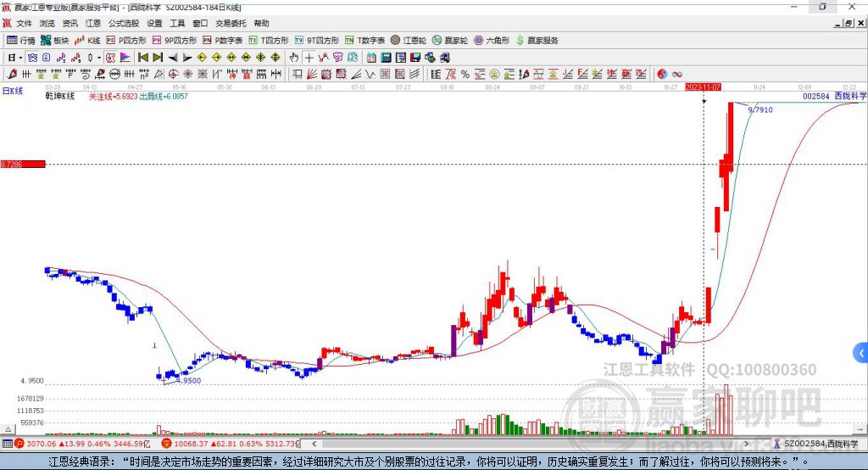
Task: Click the 深 Shenzhen index status indicator
Action: tap(167, 444)
